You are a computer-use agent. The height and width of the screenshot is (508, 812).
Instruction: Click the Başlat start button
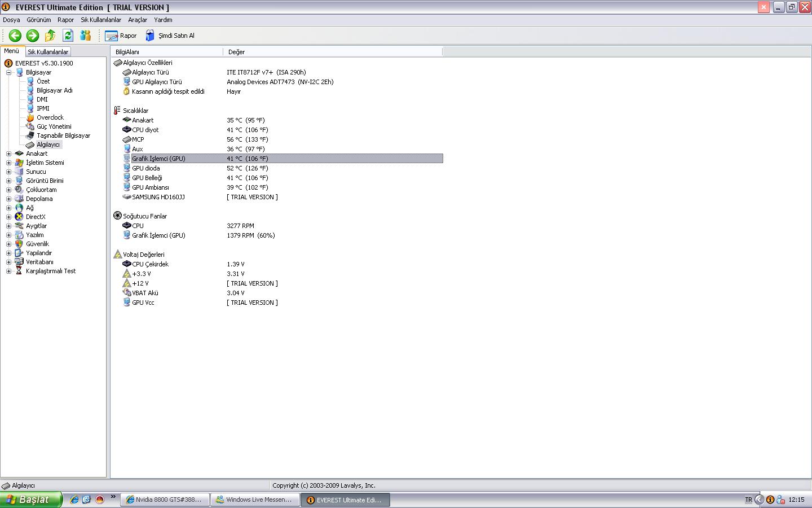click(30, 500)
